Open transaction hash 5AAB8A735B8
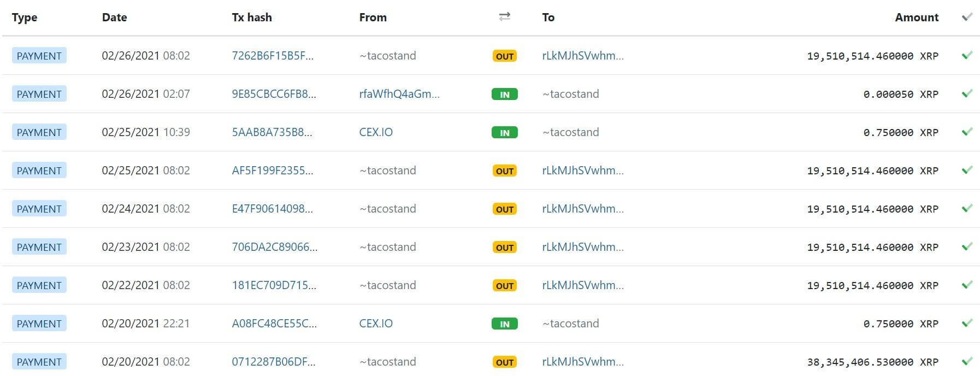 point(272,132)
